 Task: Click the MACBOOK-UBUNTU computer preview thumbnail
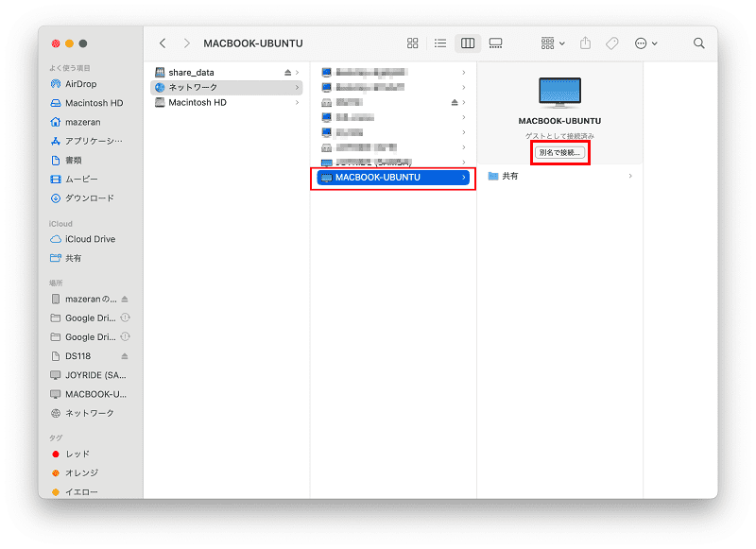(x=559, y=92)
